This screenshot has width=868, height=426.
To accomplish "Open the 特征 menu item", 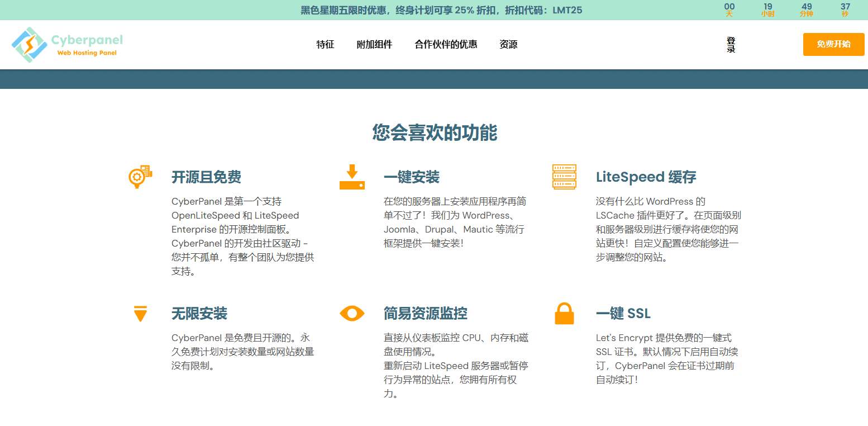I will click(325, 45).
